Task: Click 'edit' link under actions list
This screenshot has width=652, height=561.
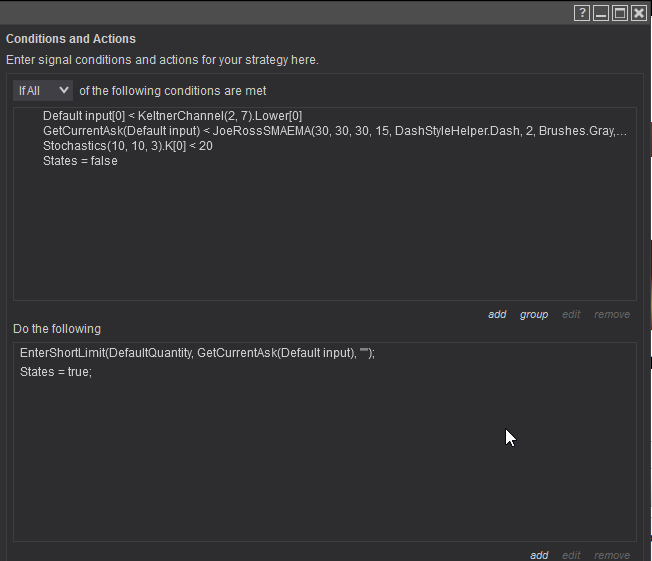Action: point(571,555)
